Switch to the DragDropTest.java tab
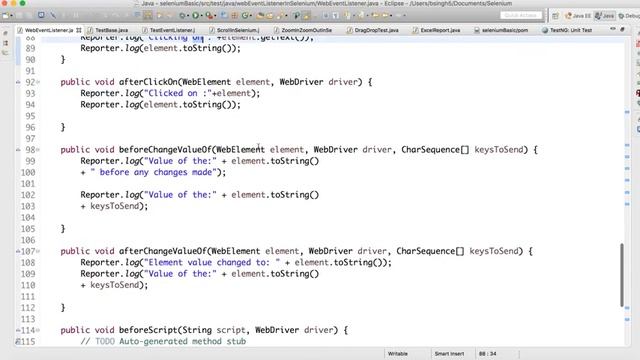 [x=372, y=30]
